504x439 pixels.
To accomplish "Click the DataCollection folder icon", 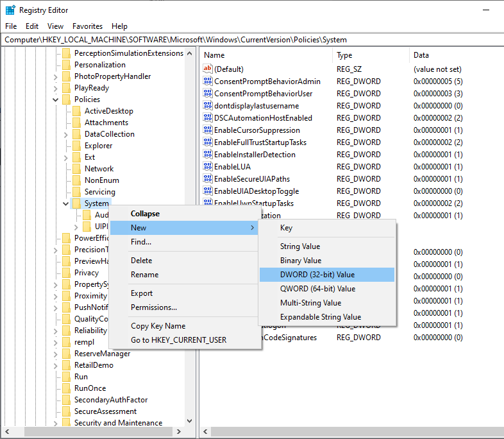I will pos(76,134).
